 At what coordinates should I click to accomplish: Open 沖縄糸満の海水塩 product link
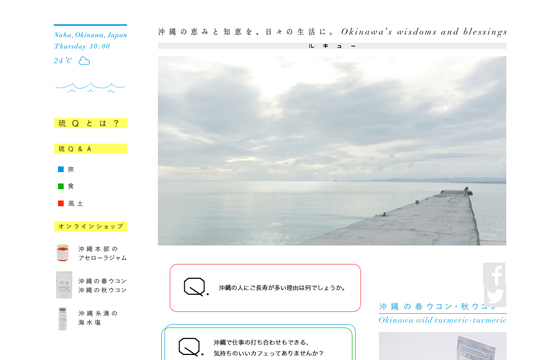[x=98, y=318]
